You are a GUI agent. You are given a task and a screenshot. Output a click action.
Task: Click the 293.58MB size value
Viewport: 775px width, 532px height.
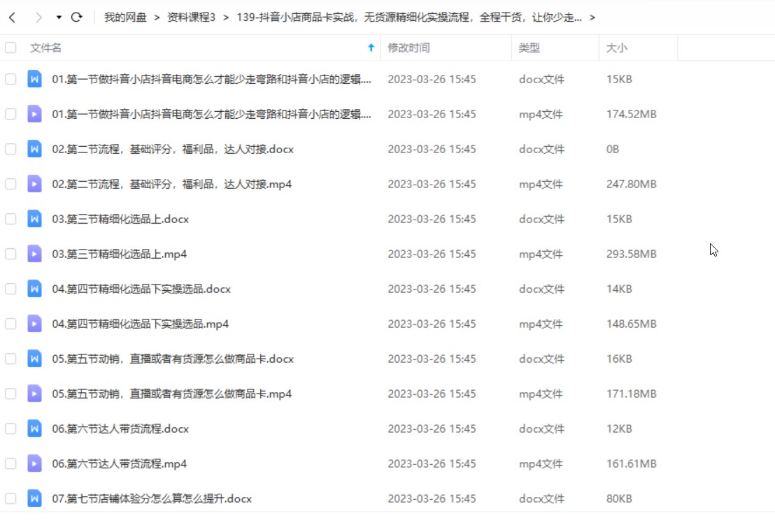[x=631, y=254]
